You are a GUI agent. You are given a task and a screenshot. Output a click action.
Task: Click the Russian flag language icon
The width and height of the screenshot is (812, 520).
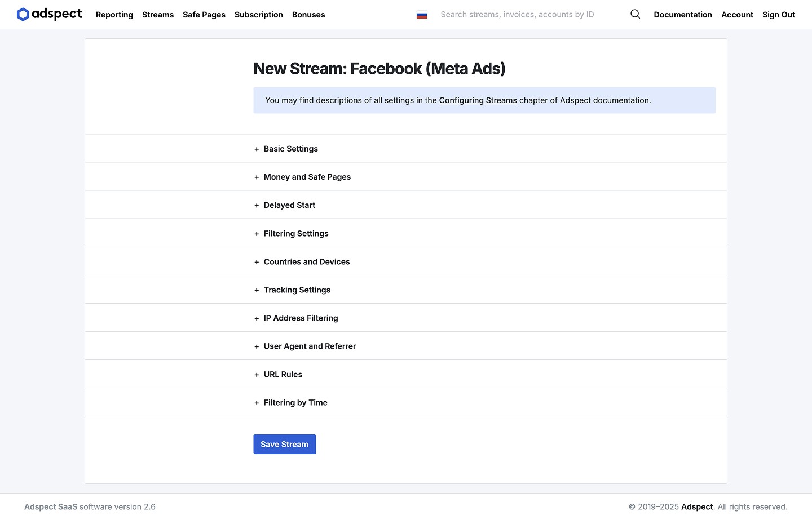pyautogui.click(x=422, y=15)
